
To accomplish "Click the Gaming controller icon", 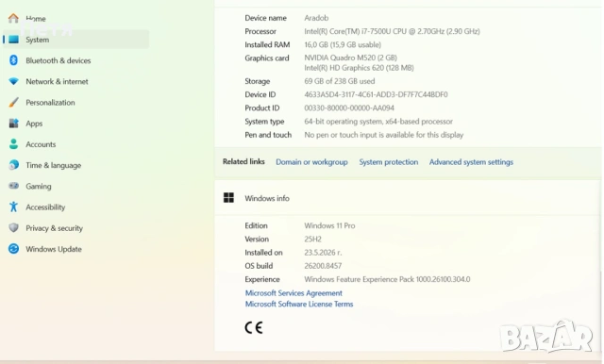I will (x=13, y=186).
